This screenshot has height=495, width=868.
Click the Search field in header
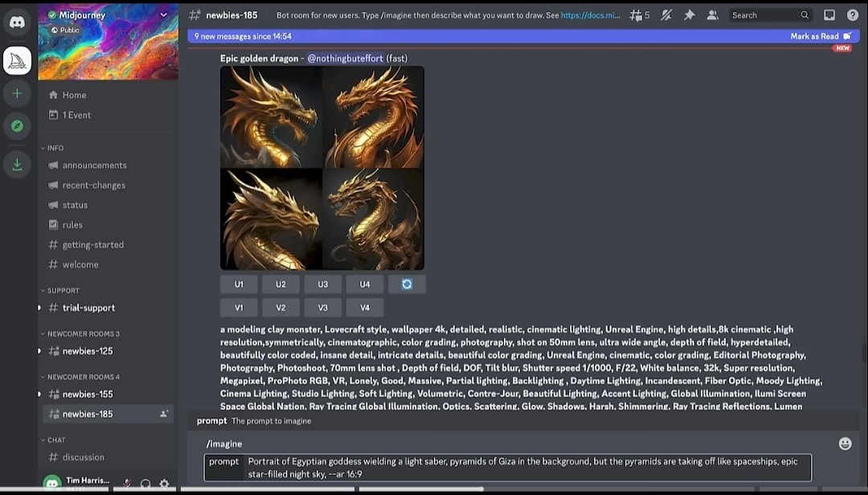coord(771,15)
